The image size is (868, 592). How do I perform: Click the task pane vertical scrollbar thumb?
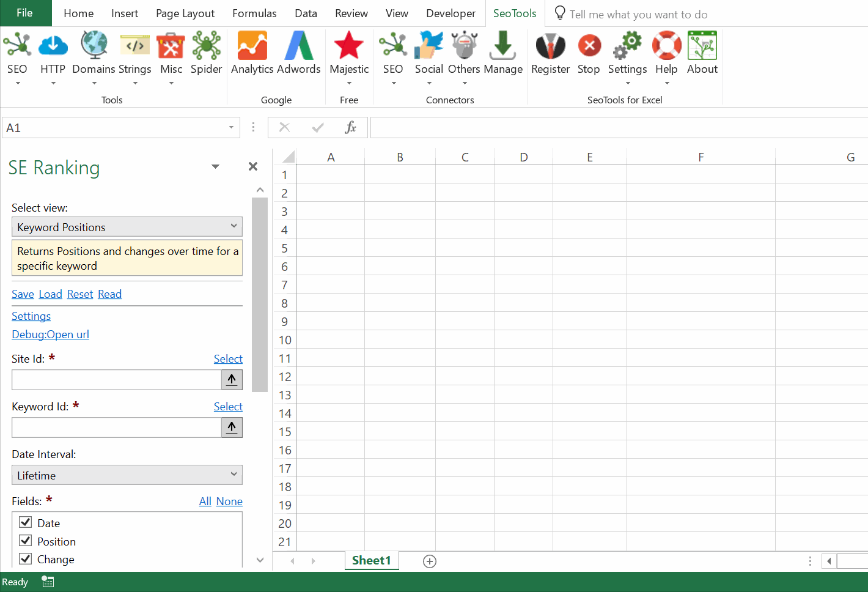coord(260,294)
